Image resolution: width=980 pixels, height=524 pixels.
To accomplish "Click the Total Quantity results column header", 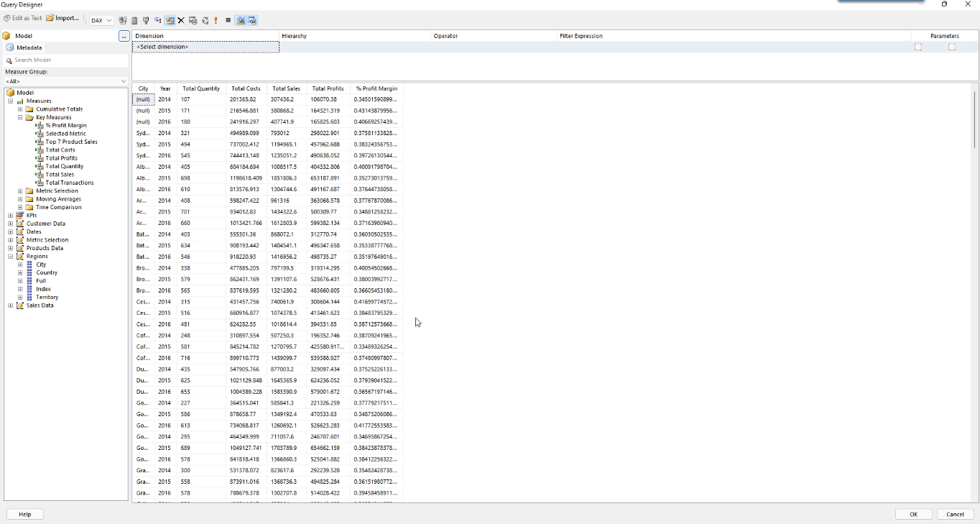I will coord(201,88).
